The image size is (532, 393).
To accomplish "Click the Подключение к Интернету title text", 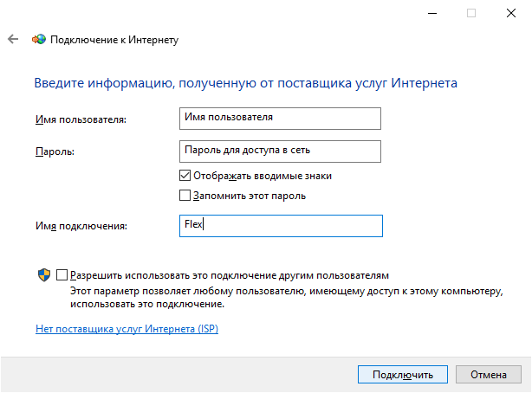I will pyautogui.click(x=114, y=40).
